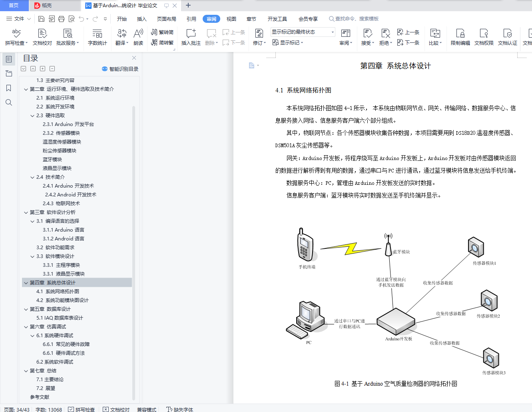
Task: Open the bookmark pane in sidebar
Action: click(8, 88)
